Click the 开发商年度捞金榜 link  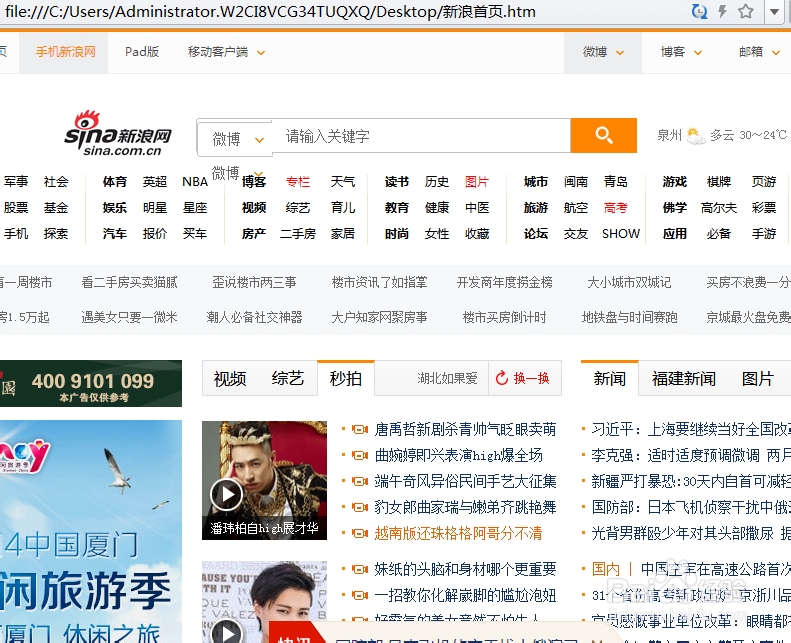504,282
